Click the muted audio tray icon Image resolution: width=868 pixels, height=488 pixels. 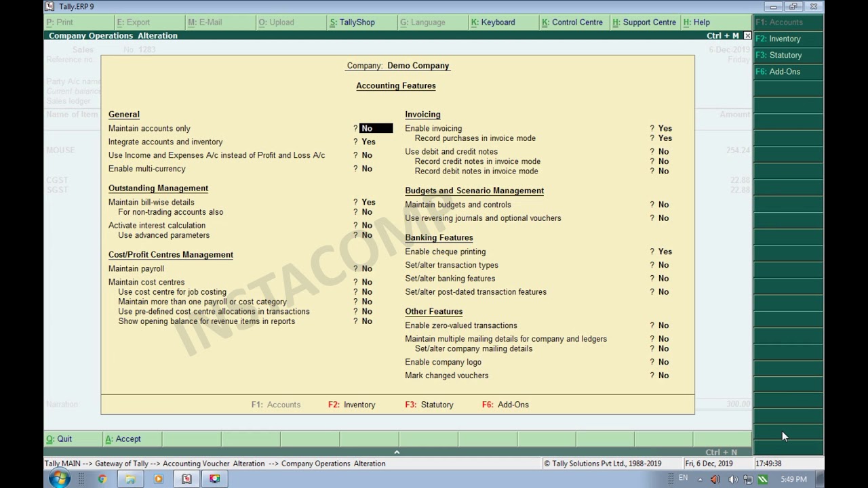pyautogui.click(x=715, y=479)
